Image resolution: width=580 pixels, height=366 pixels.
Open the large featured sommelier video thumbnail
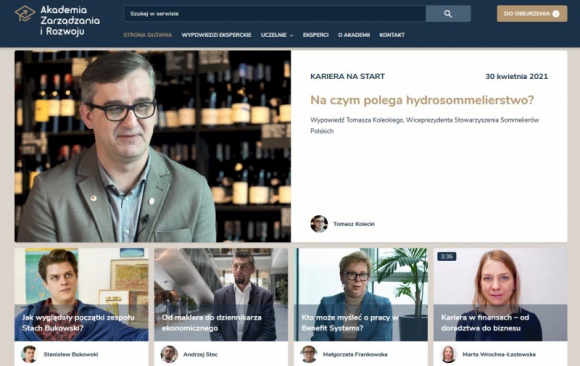(153, 146)
